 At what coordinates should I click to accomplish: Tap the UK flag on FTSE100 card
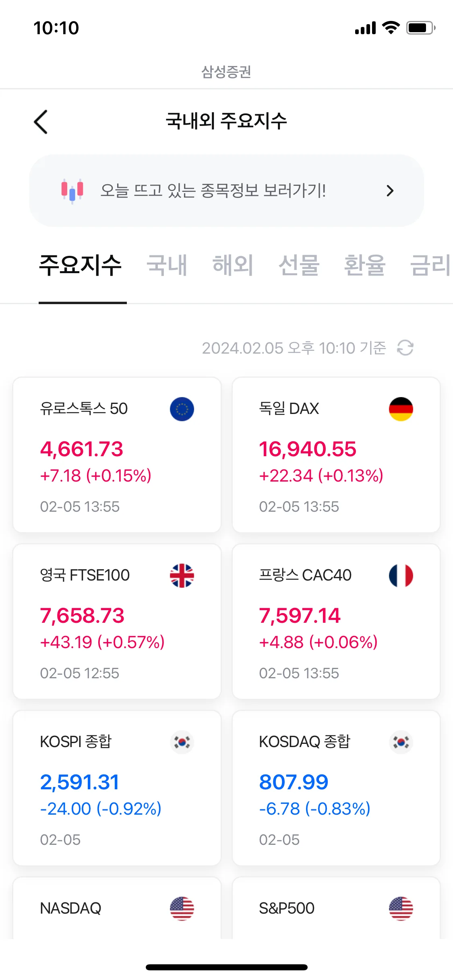[182, 576]
